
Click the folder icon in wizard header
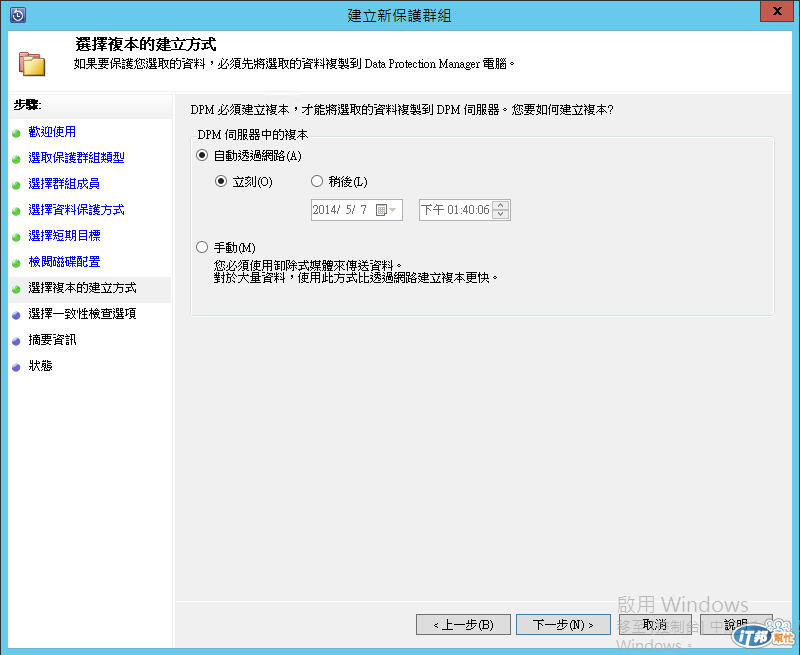point(32,64)
